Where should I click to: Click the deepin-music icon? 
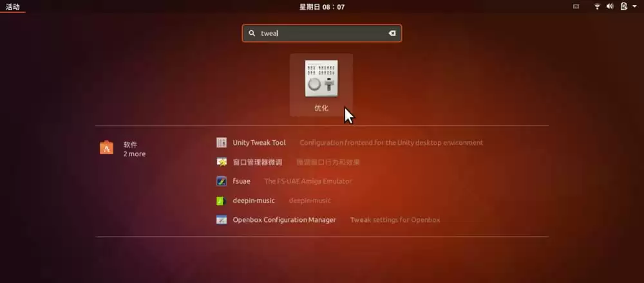click(x=222, y=201)
